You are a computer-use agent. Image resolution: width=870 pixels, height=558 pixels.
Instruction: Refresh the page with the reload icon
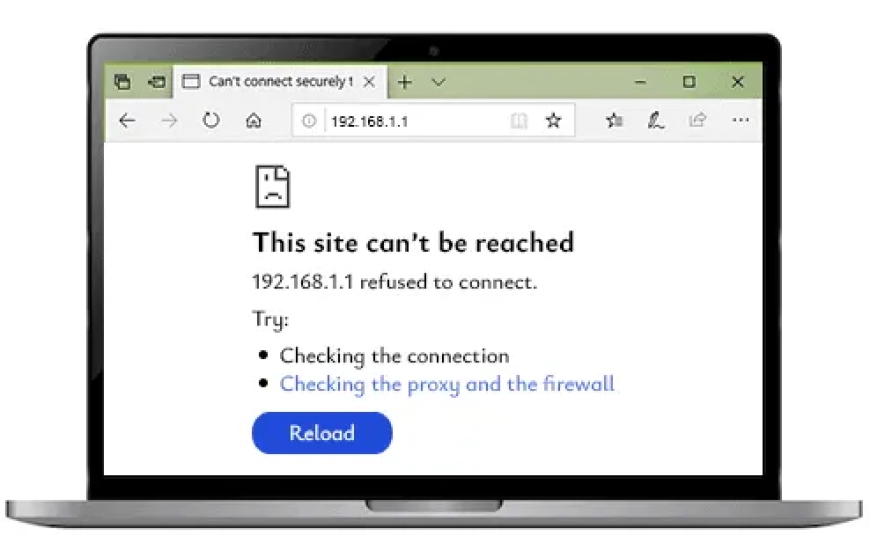211,120
